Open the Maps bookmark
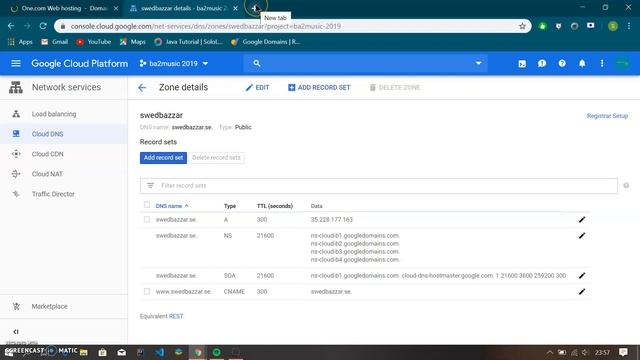 point(133,42)
